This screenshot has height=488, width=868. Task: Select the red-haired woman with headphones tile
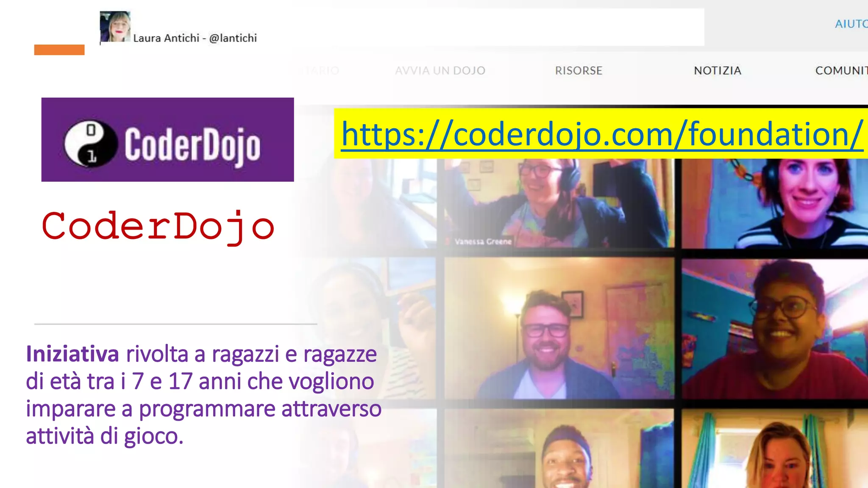(775, 203)
